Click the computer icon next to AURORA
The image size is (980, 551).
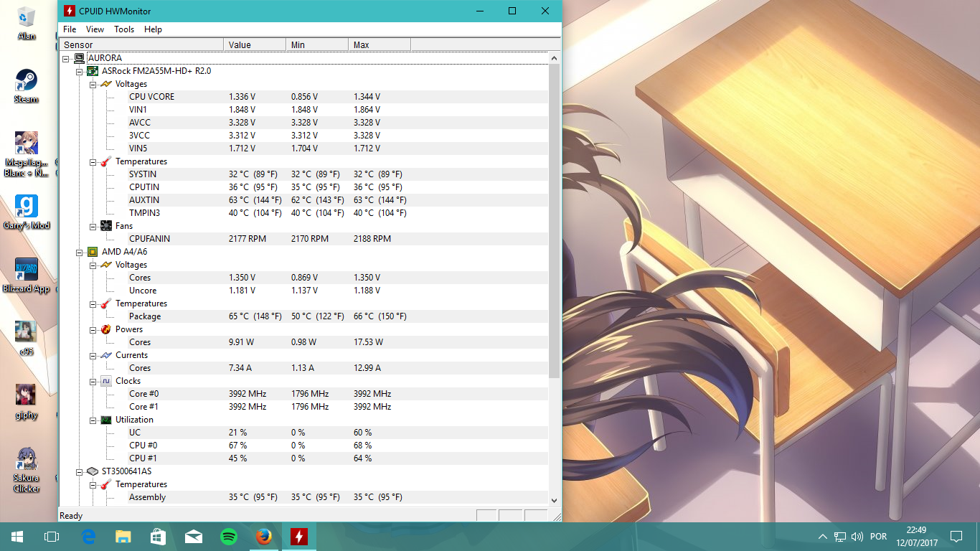pos(79,58)
